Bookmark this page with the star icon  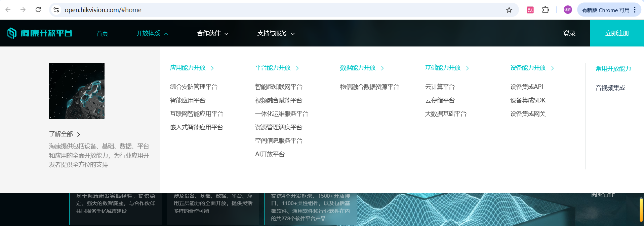pyautogui.click(x=509, y=10)
